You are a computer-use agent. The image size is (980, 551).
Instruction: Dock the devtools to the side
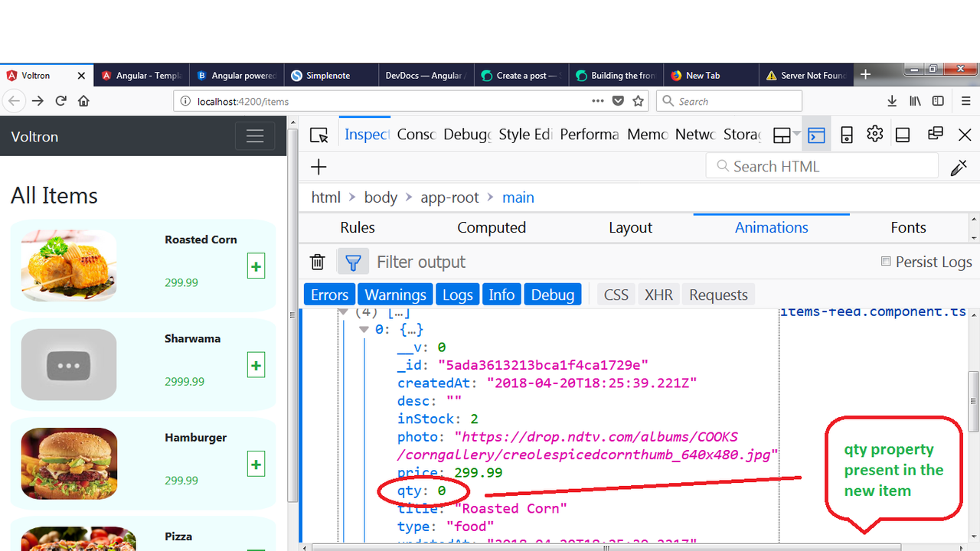(903, 135)
